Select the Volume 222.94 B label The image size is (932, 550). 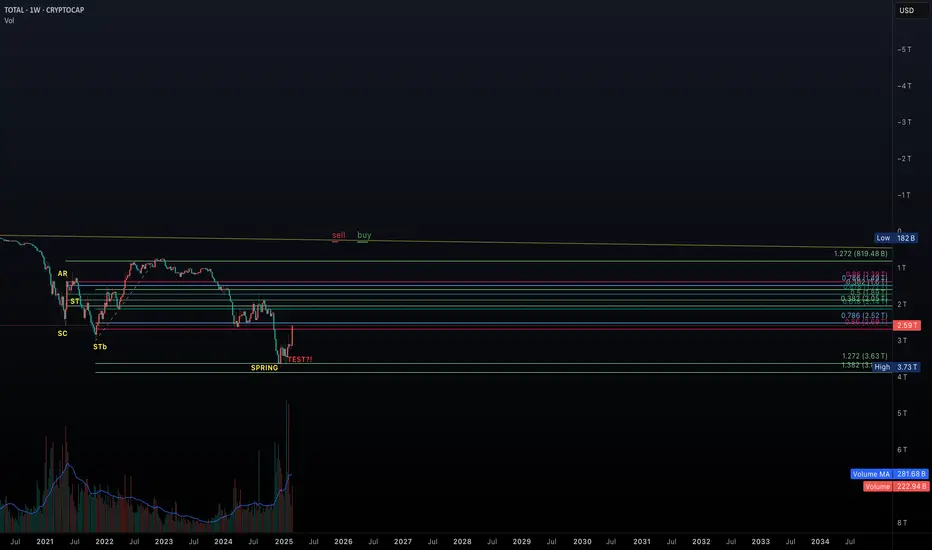coord(896,486)
